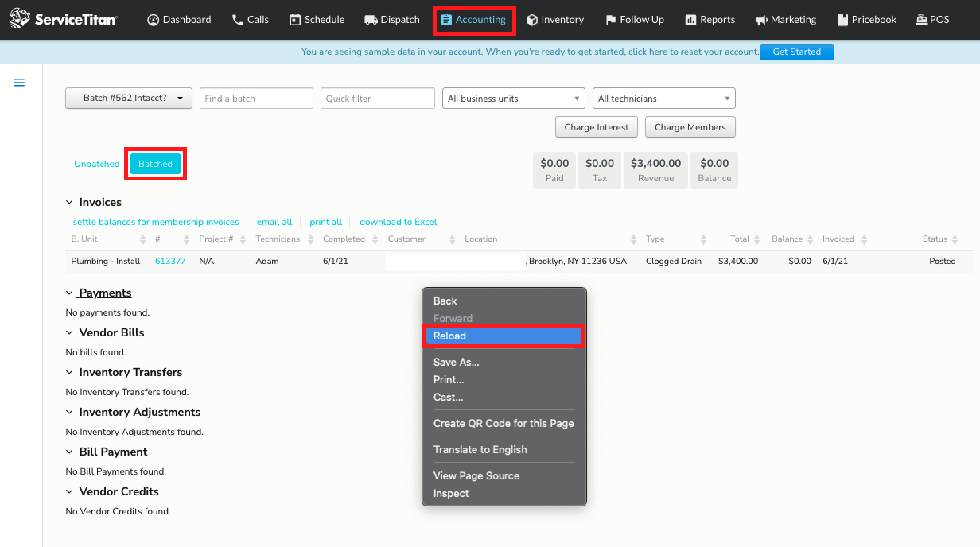Click the ServiceTitan logo

[x=63, y=19]
